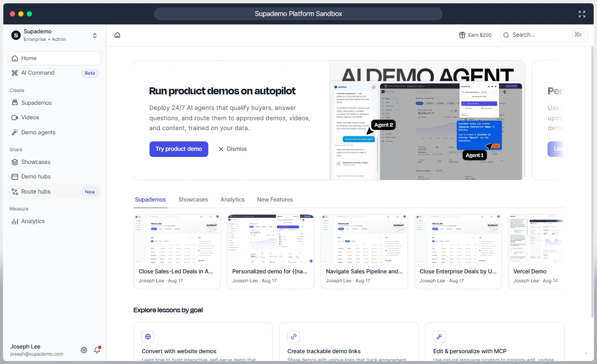The width and height of the screenshot is (597, 364).
Task: Open Supademos in the sidebar
Action: 55,103
